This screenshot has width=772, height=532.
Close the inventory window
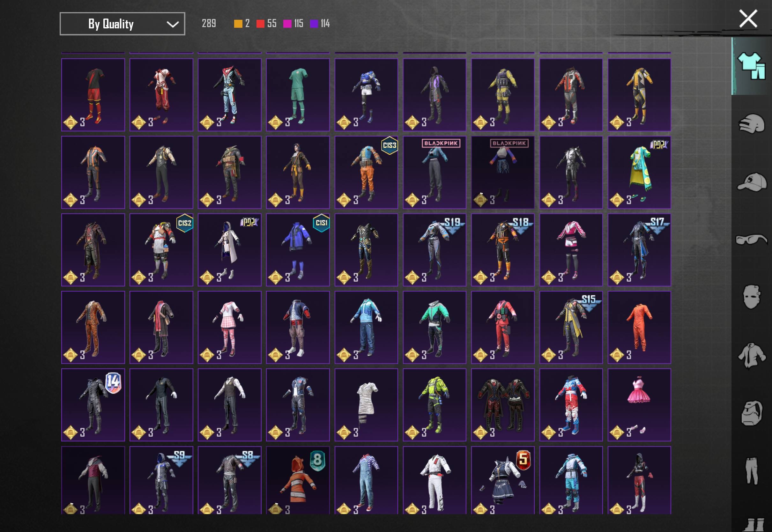pos(748,18)
